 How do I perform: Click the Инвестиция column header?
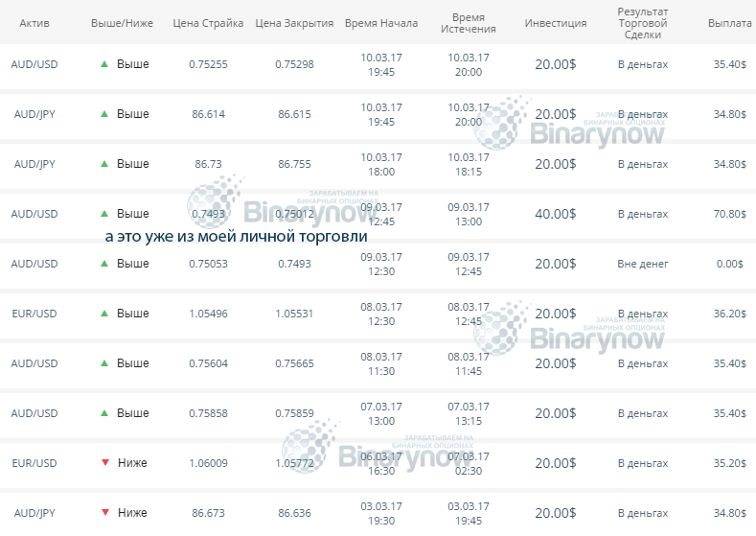click(x=556, y=23)
